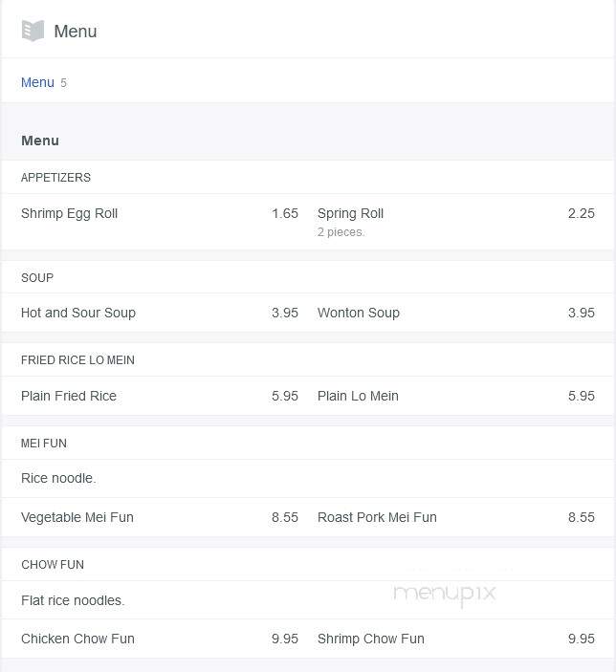Select the Shrimp Egg Roll item

point(69,213)
